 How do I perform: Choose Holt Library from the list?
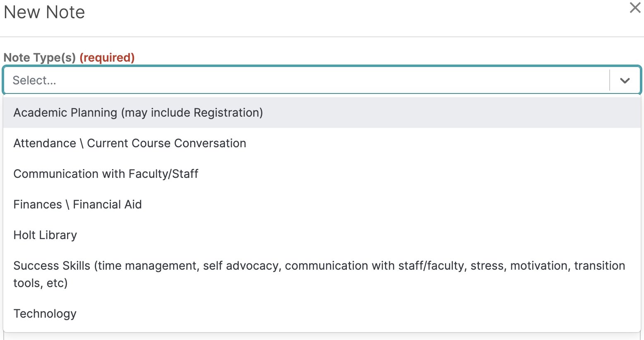coord(322,235)
